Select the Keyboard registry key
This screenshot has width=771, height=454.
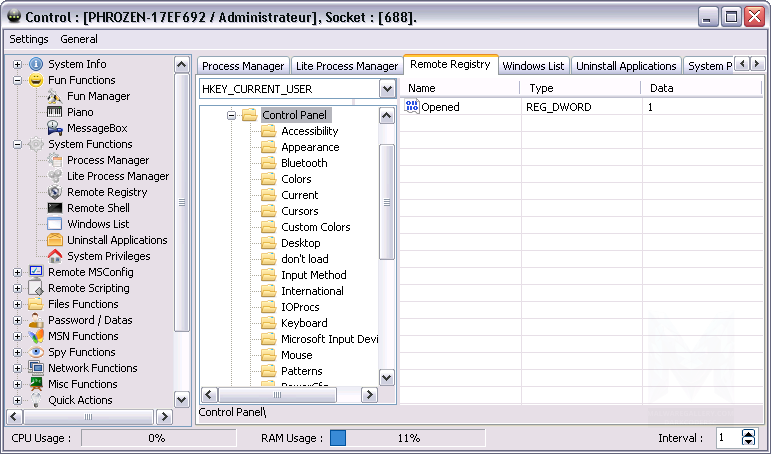click(304, 323)
